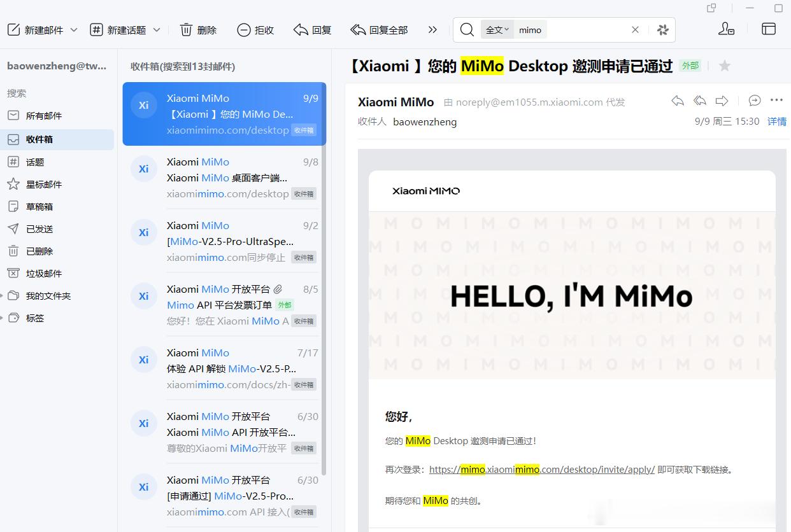Image resolution: width=791 pixels, height=532 pixels.
Task: Open 星标邮件 starred folder
Action: click(x=57, y=185)
